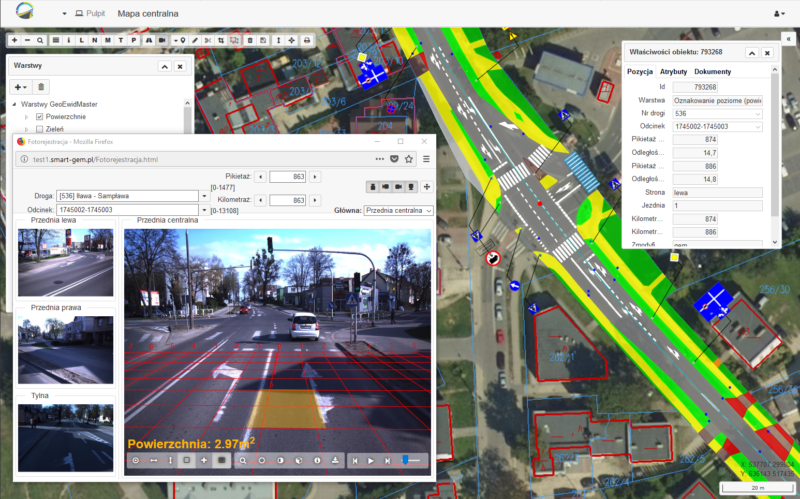The width and height of the screenshot is (800, 499).
Task: Click the magnifier icon in photo viewer toolbar
Action: [x=243, y=460]
